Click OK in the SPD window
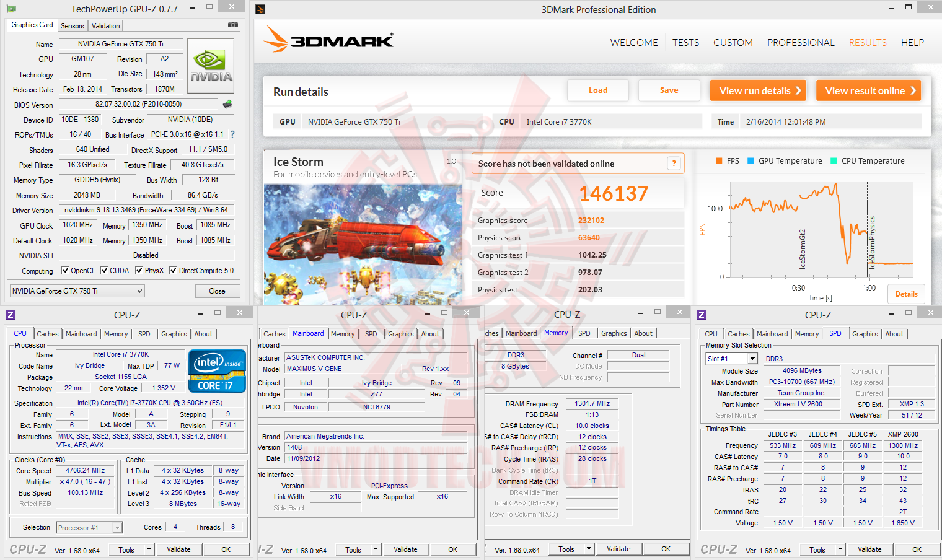This screenshot has width=942, height=560. click(917, 549)
